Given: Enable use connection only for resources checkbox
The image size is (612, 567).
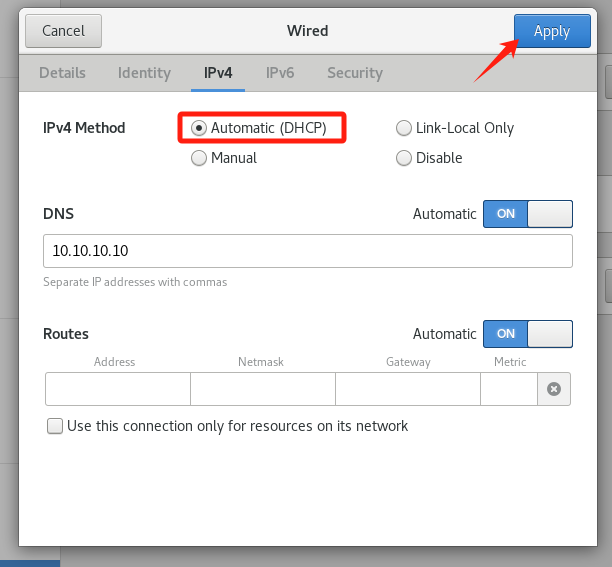Looking at the screenshot, I should pos(55,427).
